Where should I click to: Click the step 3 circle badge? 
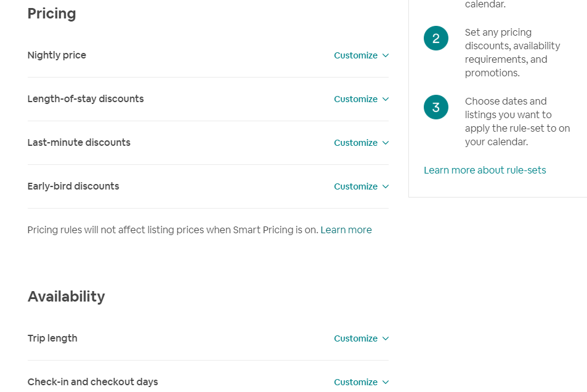click(x=436, y=108)
